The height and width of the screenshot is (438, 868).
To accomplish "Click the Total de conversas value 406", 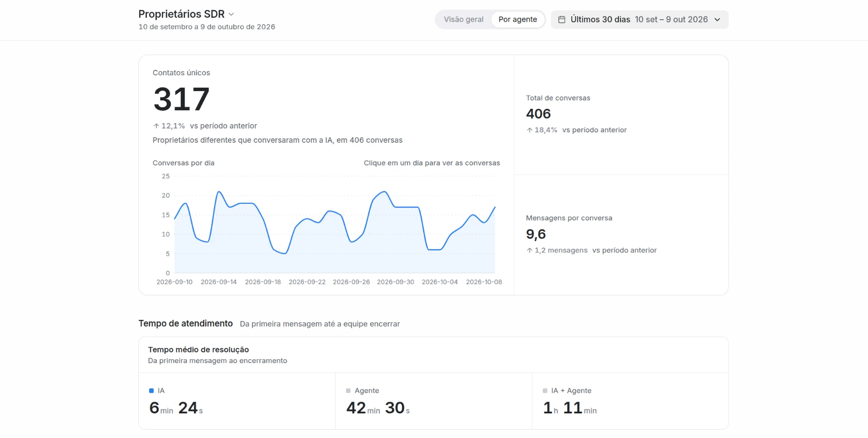I will pos(538,114).
